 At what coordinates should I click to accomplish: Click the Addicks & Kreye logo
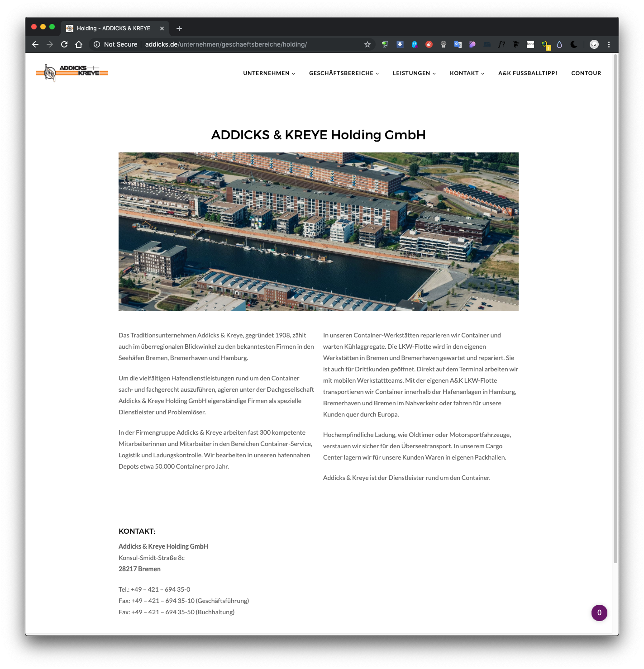pyautogui.click(x=72, y=73)
